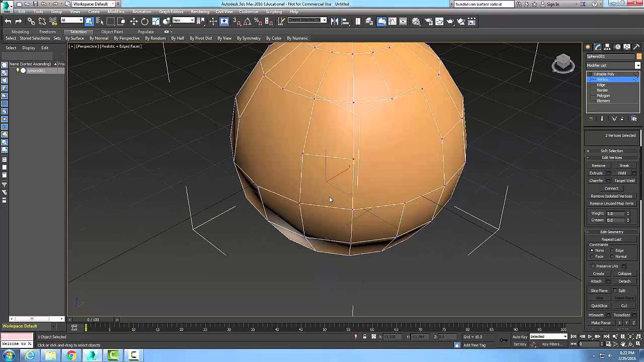Switch to the Freeform ribbon tab
644x362 pixels.
pos(47,32)
